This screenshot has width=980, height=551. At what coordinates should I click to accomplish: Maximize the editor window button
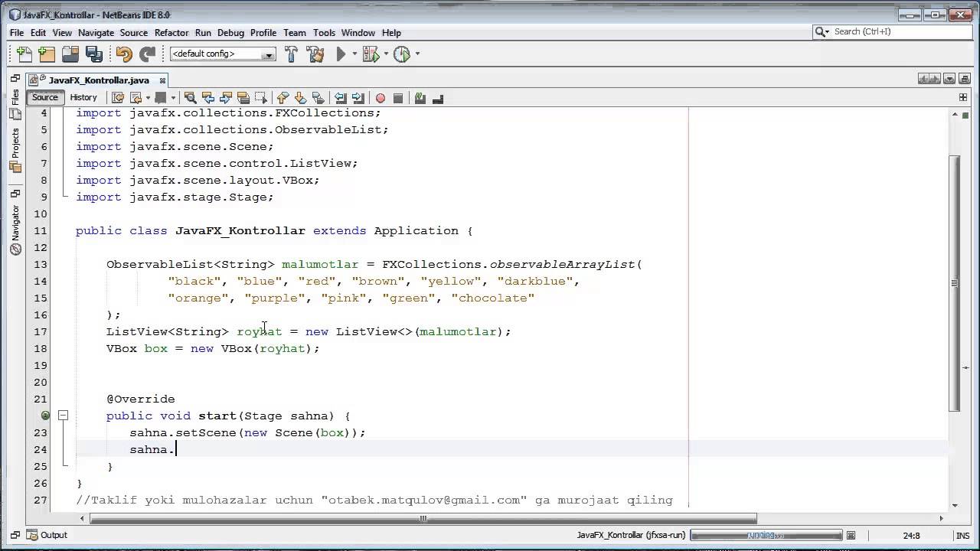(x=963, y=79)
